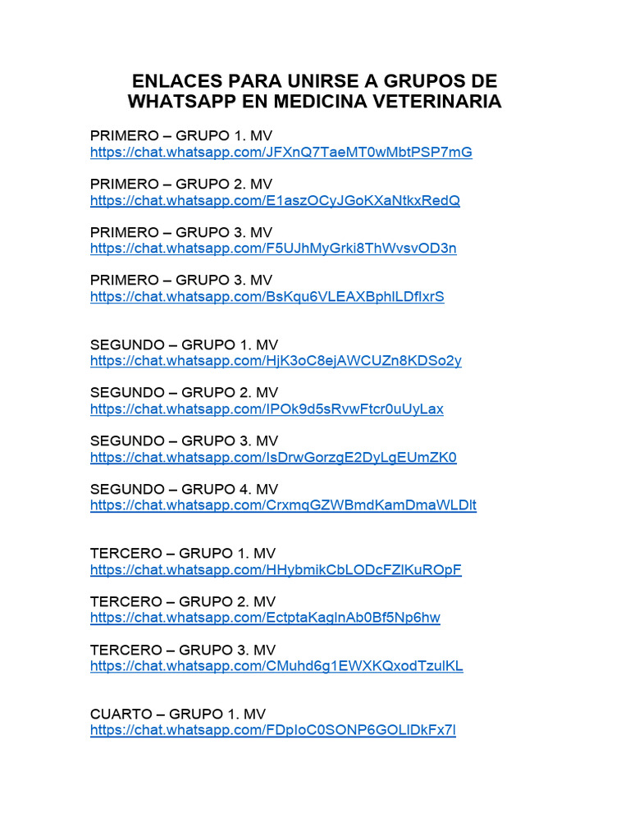Open the Segundo Grupo 4 WhatsApp link
Viewport: 630px width, 840px height.
tap(283, 505)
